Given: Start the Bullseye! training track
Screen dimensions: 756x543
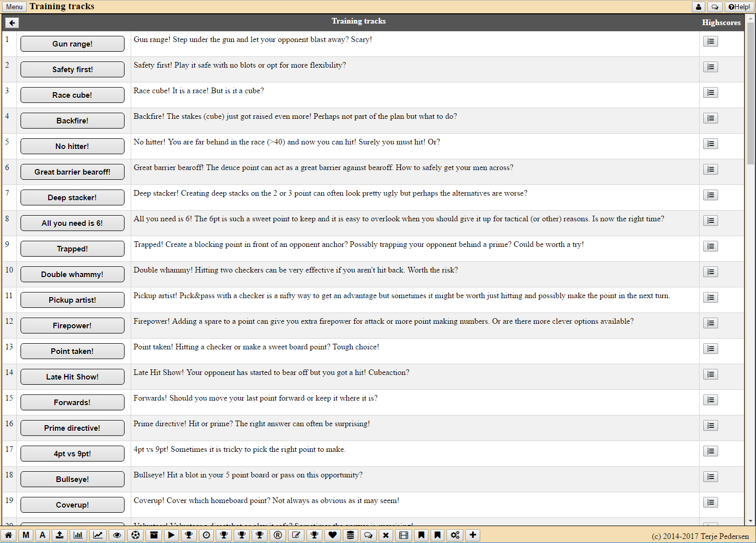Looking at the screenshot, I should pyautogui.click(x=72, y=479).
